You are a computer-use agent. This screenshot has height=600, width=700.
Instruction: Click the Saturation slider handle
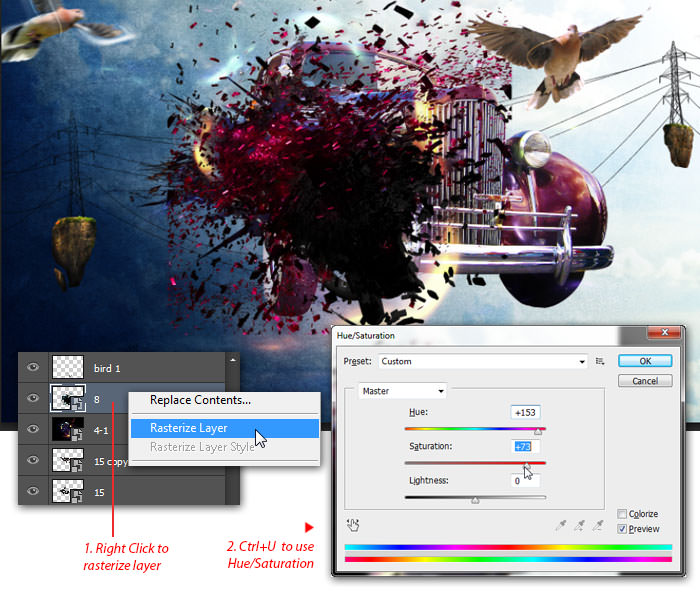click(527, 465)
